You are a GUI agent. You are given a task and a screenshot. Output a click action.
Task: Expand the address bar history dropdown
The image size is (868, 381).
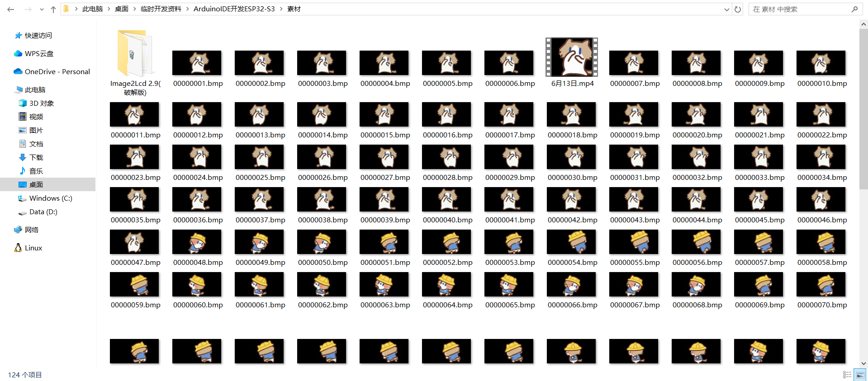click(x=727, y=9)
